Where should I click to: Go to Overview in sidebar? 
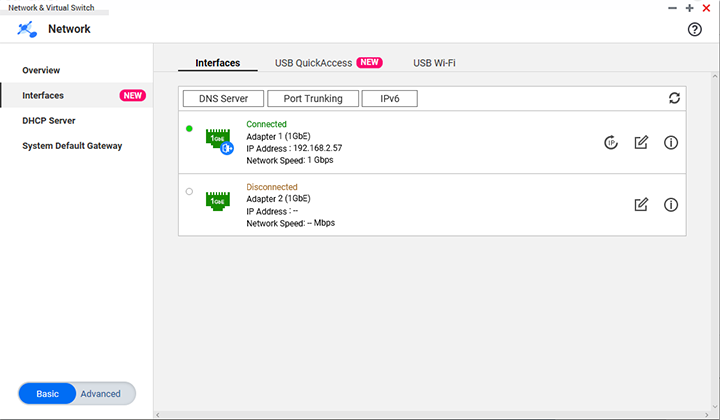pyautogui.click(x=41, y=71)
